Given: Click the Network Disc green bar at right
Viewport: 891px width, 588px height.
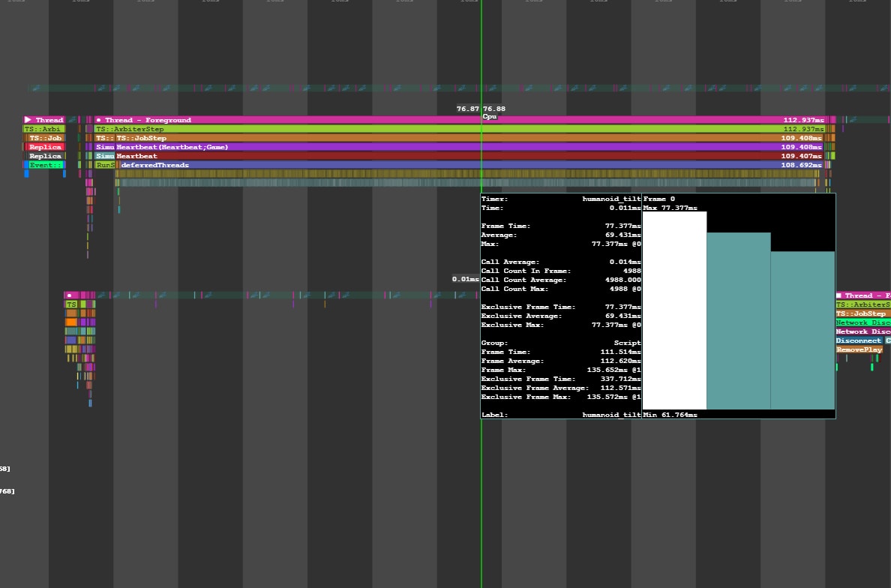Looking at the screenshot, I should click(x=862, y=322).
